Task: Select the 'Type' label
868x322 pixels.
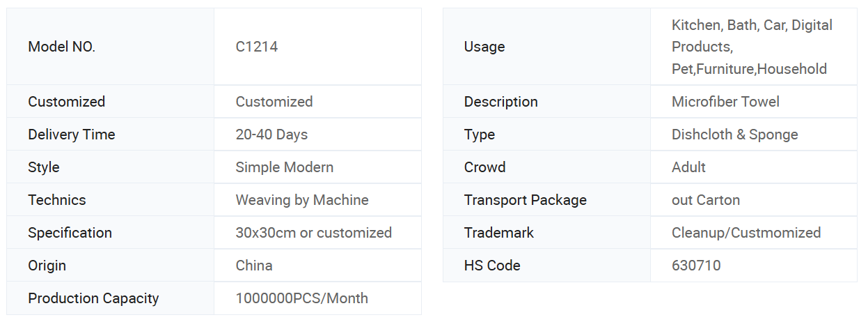Action: 480,135
